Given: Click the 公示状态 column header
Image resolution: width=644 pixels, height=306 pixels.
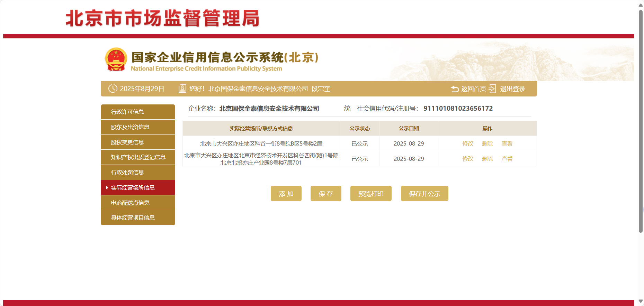Looking at the screenshot, I should (x=359, y=129).
